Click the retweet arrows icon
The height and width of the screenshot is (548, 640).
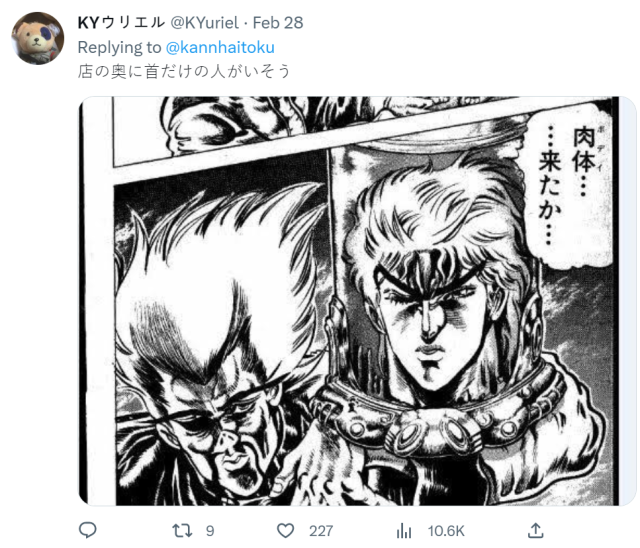point(182,530)
